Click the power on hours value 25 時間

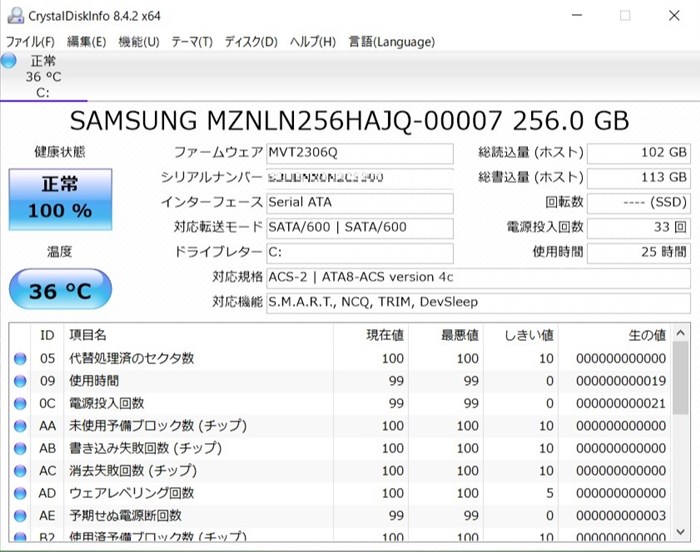(639, 253)
